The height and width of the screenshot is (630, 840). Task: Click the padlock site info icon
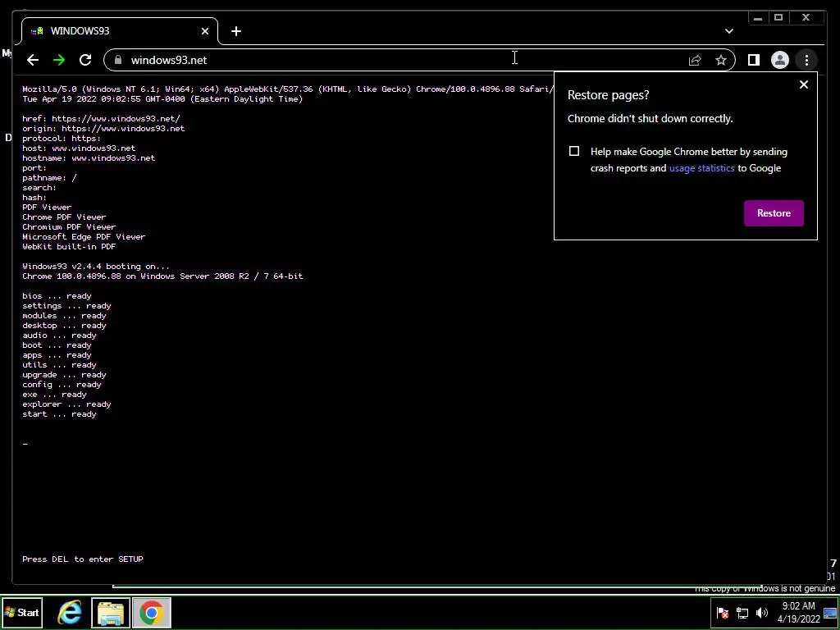click(x=118, y=60)
